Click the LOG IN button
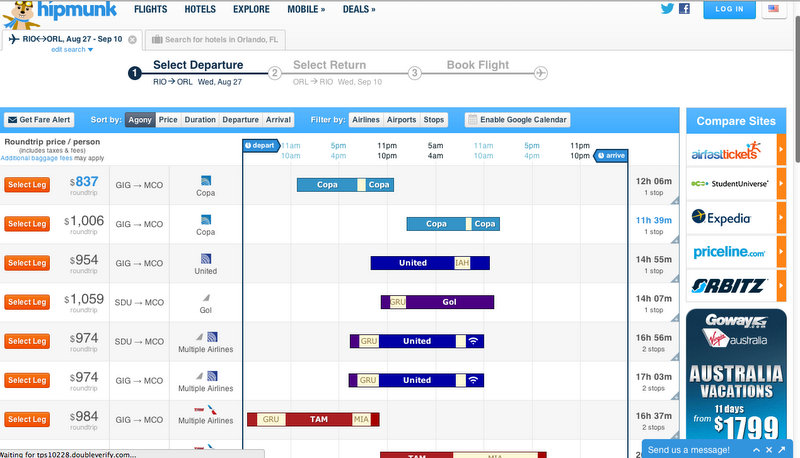Screen dimensions: 800x458 coord(729,9)
